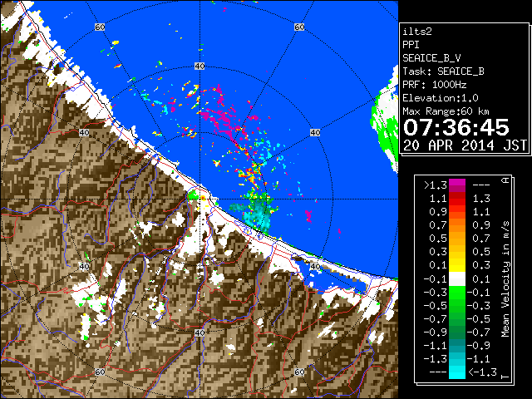This screenshot has width=532, height=399.
Task: Select the 'Task: SEAICE_B' line
Action: 443,71
